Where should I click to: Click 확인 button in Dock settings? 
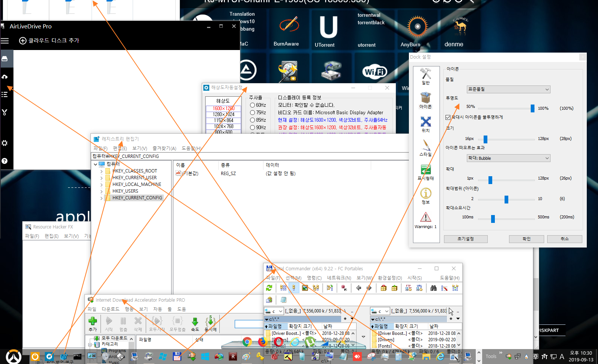click(527, 239)
